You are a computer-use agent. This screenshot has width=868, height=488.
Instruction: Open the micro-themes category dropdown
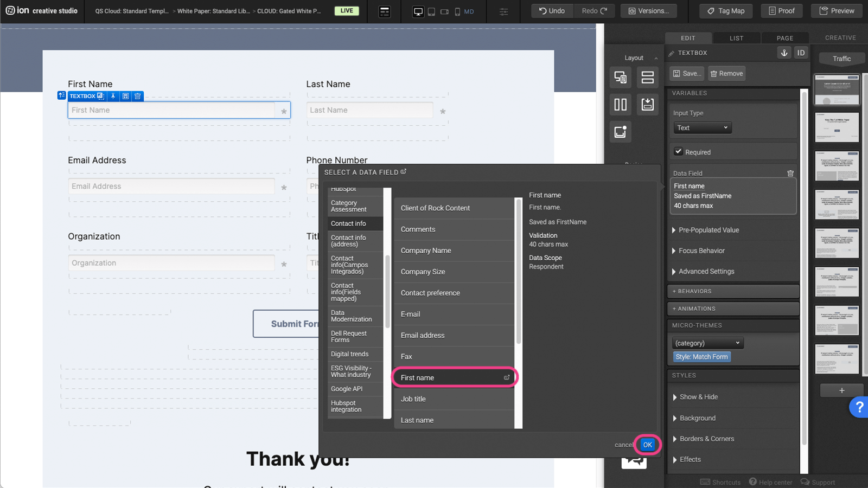click(707, 343)
